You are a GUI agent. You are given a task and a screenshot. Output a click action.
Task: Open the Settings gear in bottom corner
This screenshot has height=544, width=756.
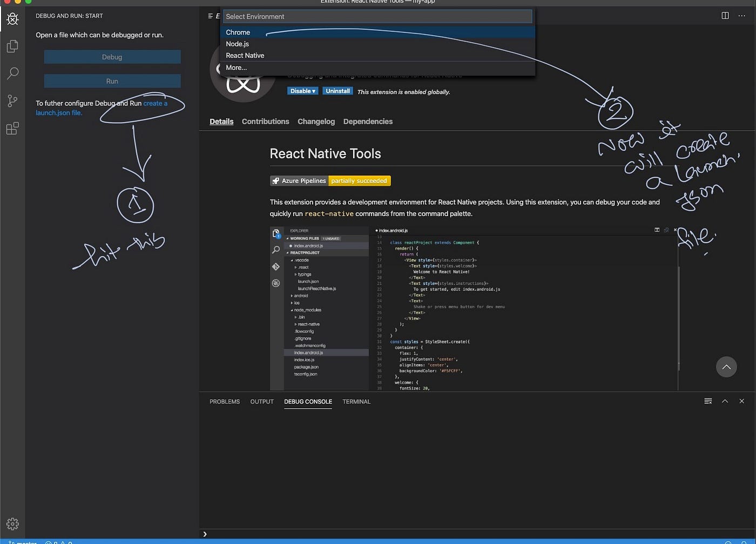(x=12, y=523)
